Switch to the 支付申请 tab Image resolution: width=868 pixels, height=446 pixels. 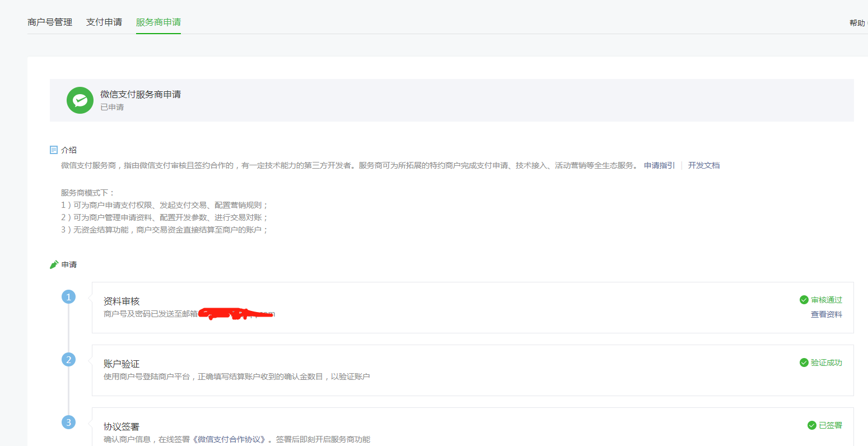coord(104,22)
